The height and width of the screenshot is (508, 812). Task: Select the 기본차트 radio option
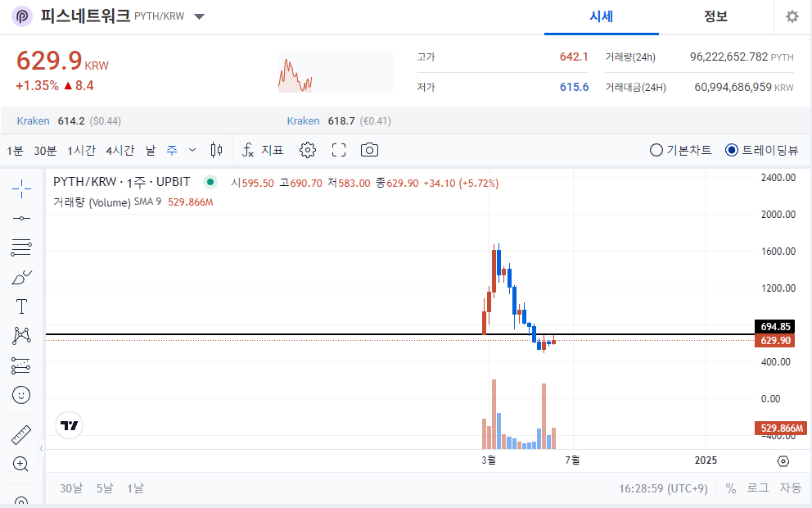[x=680, y=150]
